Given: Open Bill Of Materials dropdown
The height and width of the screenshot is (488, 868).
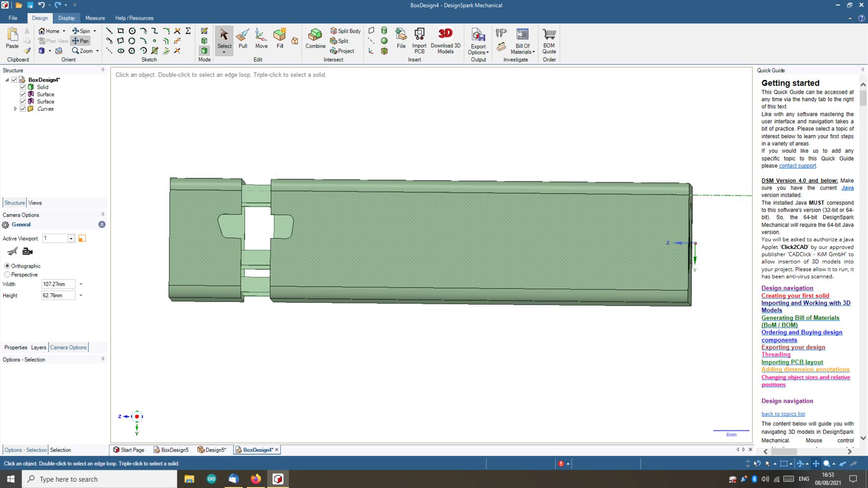Looking at the screenshot, I should [523, 41].
